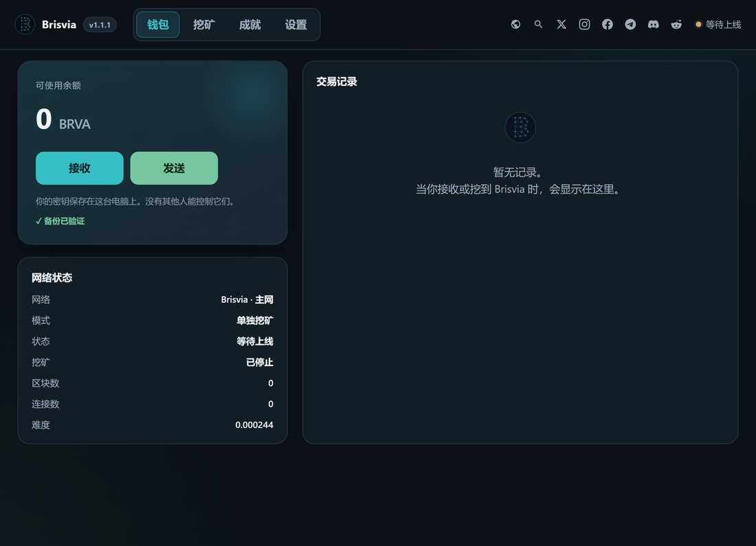Click the 区块数 row label
The image size is (756, 546).
[x=45, y=383]
